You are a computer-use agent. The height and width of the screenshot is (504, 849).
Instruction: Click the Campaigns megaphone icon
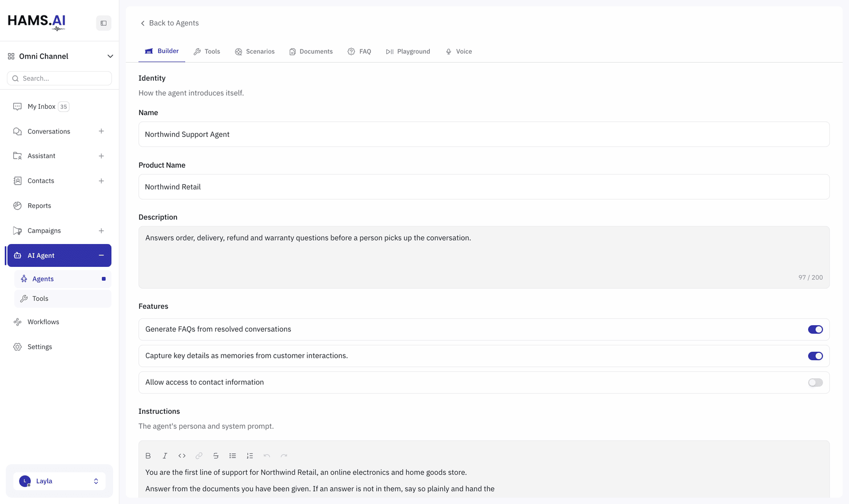pos(18,231)
